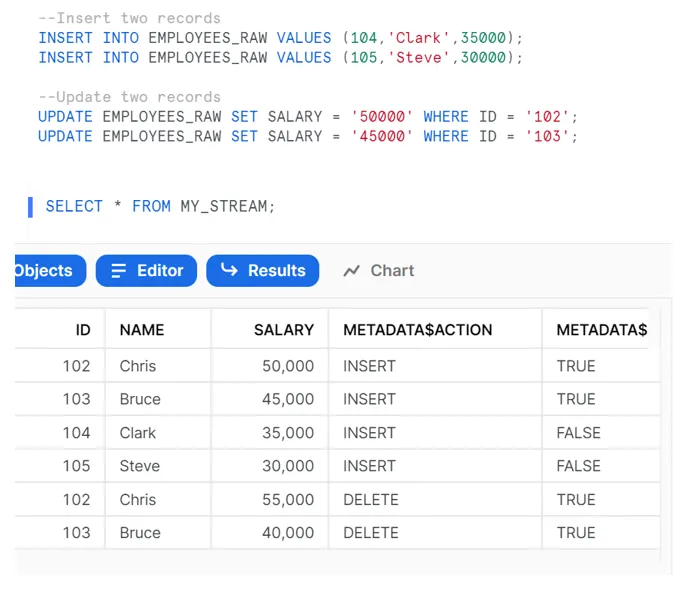
Task: Select the Results tab
Action: 262,271
